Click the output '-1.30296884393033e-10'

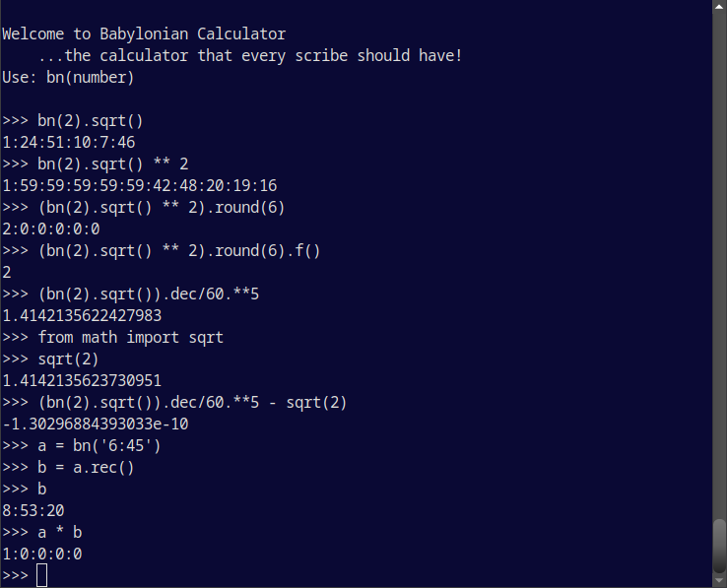tap(96, 425)
